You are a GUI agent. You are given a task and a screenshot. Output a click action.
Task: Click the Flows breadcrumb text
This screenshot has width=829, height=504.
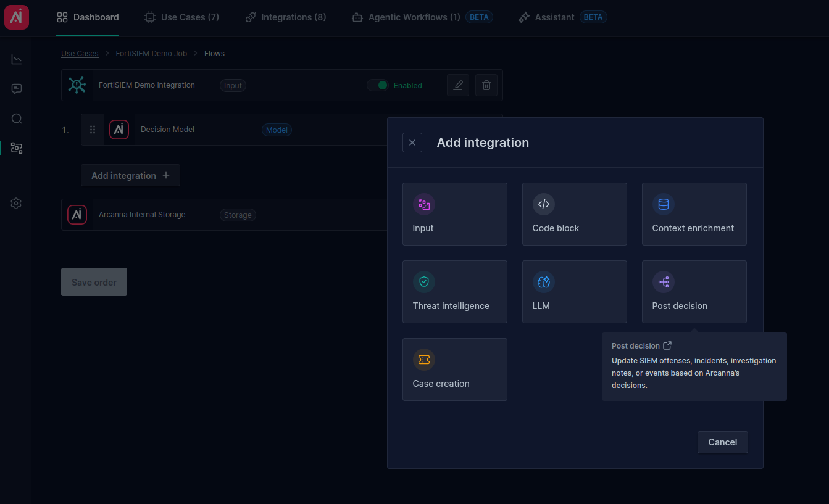214,54
